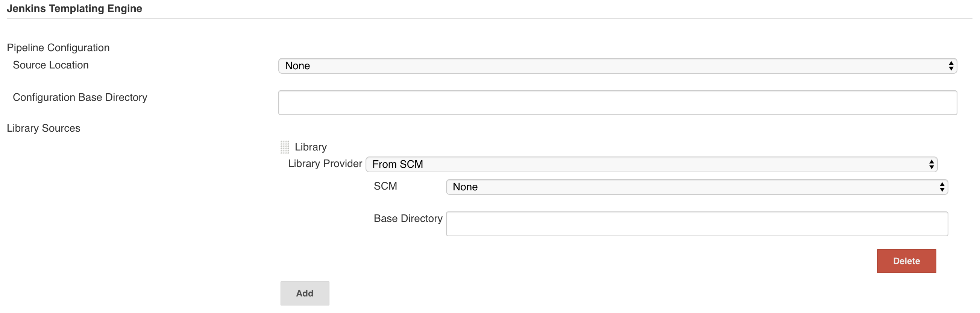
Task: Click the Jenkins Templating Engine heading
Action: [74, 8]
